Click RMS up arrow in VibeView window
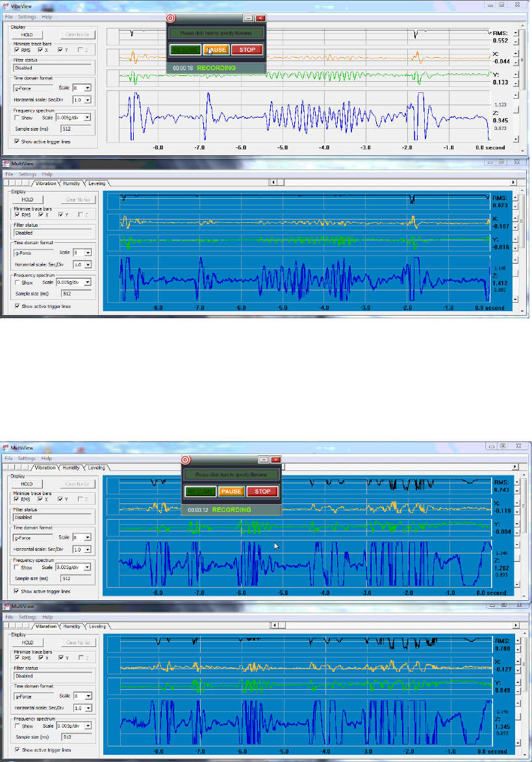The height and width of the screenshot is (762, 532). pos(516,33)
